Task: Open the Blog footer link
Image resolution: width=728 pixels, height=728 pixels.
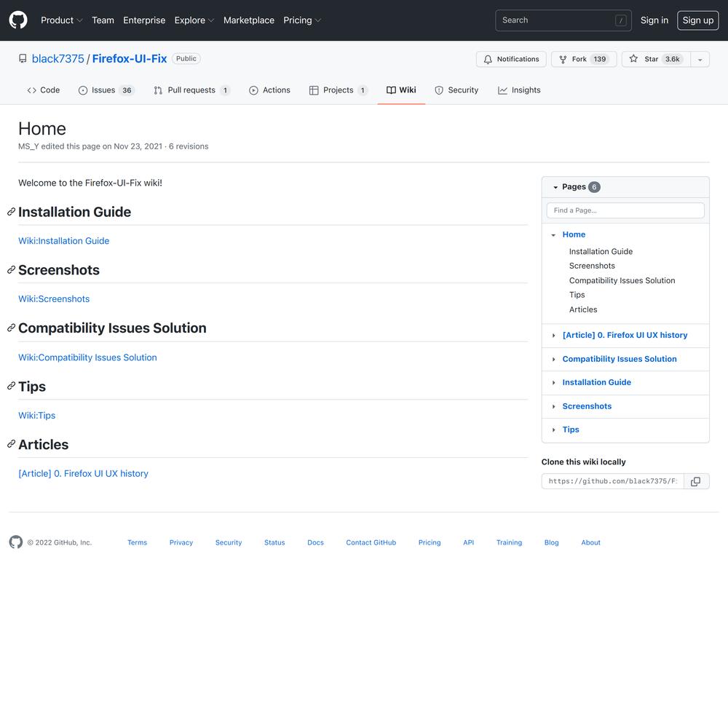Action: pos(551,542)
